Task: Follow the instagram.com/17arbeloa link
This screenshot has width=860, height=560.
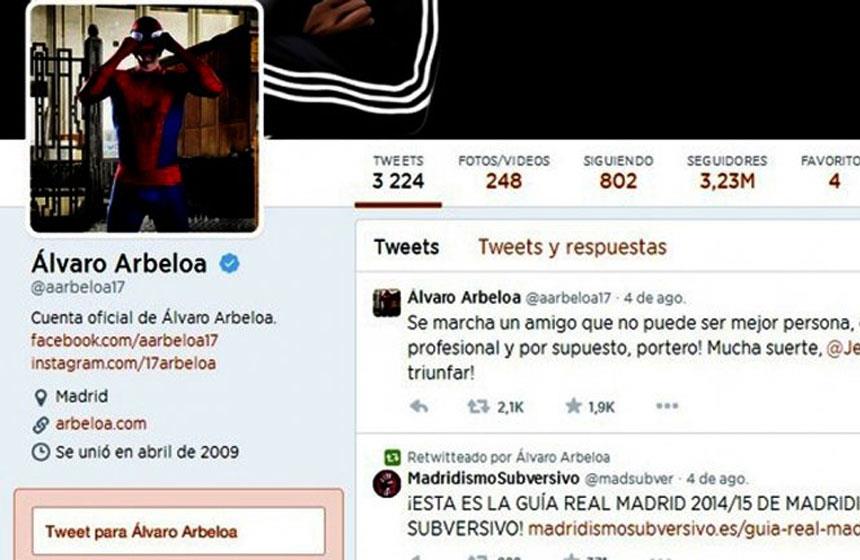Action: pyautogui.click(x=123, y=363)
